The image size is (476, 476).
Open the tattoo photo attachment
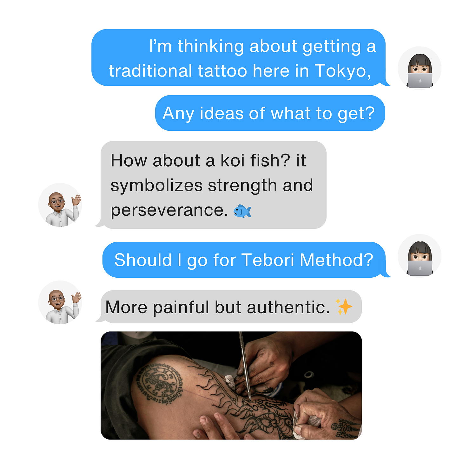(x=231, y=386)
